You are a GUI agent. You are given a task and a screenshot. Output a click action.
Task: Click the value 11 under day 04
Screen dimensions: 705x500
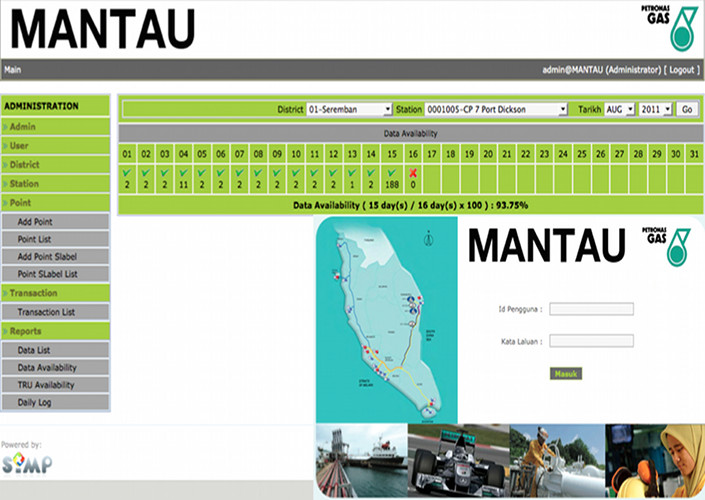tap(183, 185)
